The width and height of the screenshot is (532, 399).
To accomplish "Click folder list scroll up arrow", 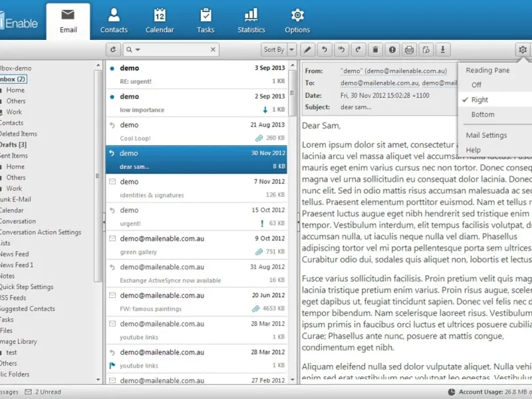I will coord(98,65).
